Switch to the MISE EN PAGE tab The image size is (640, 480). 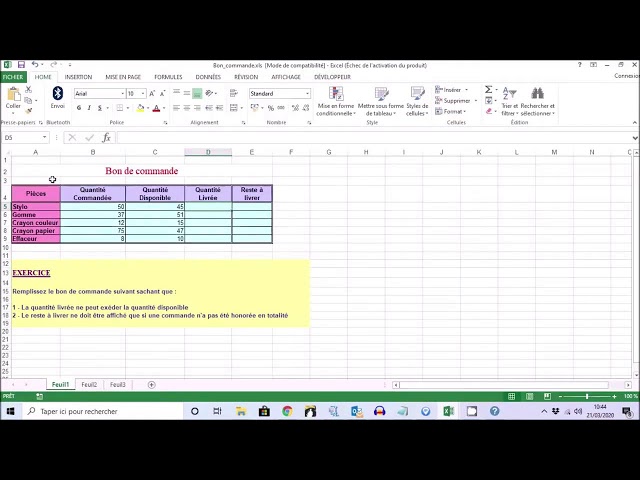[123, 77]
